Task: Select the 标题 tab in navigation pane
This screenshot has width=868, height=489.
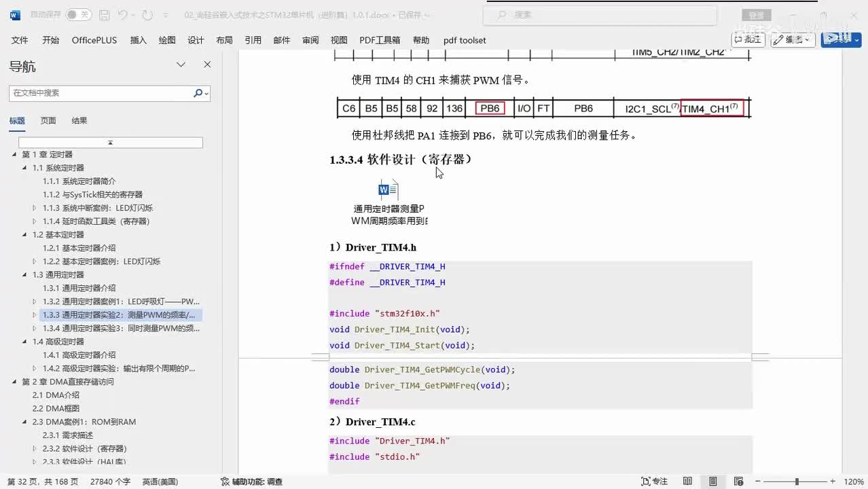Action: pos(17,121)
